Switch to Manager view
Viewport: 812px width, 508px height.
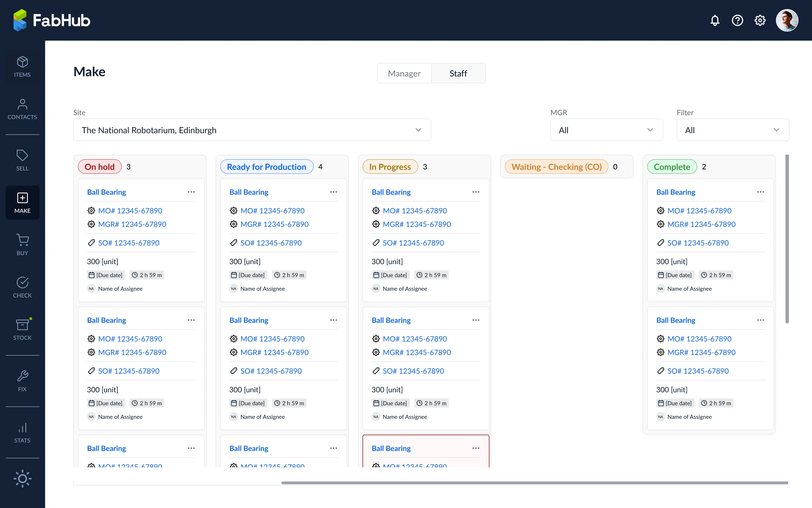(404, 73)
